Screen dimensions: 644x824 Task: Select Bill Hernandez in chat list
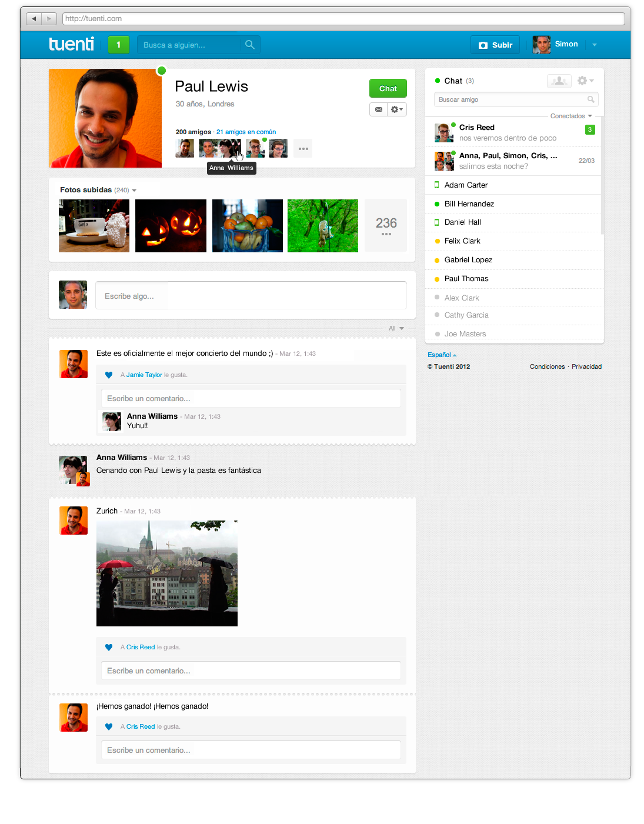tap(469, 204)
